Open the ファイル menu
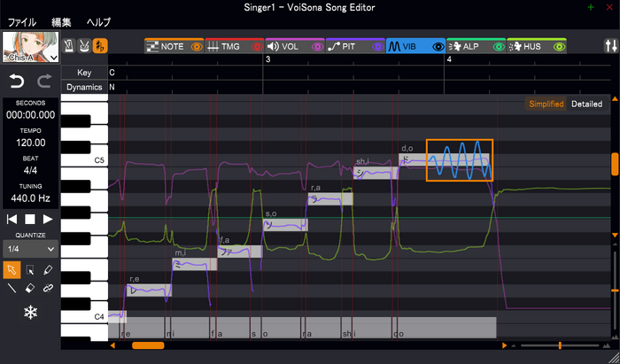 click(x=22, y=20)
